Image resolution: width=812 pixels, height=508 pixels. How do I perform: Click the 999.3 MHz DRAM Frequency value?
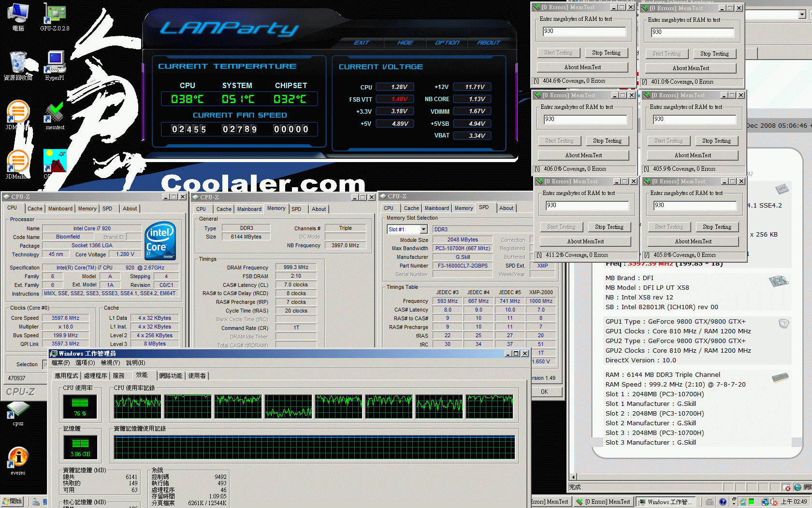296,267
